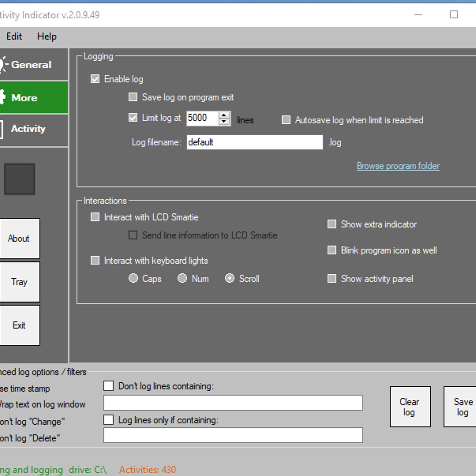This screenshot has height=476, width=476.
Task: Enable Save log on program exit
Action: pos(133,97)
